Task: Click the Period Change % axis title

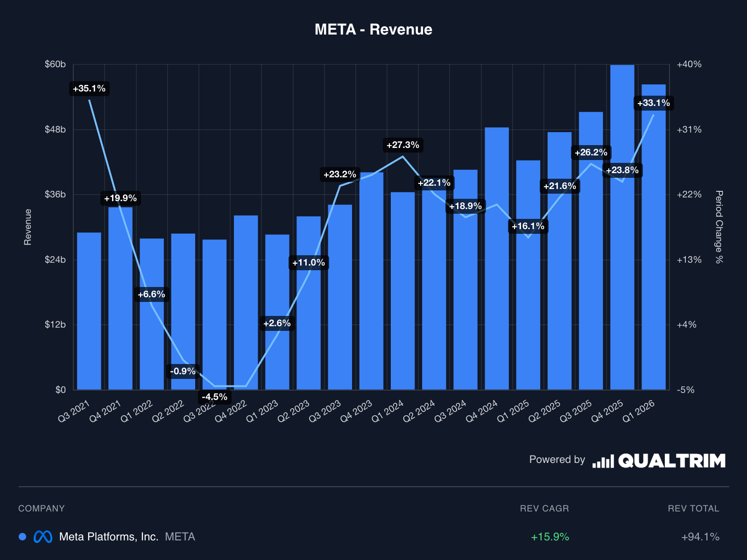Action: (719, 227)
